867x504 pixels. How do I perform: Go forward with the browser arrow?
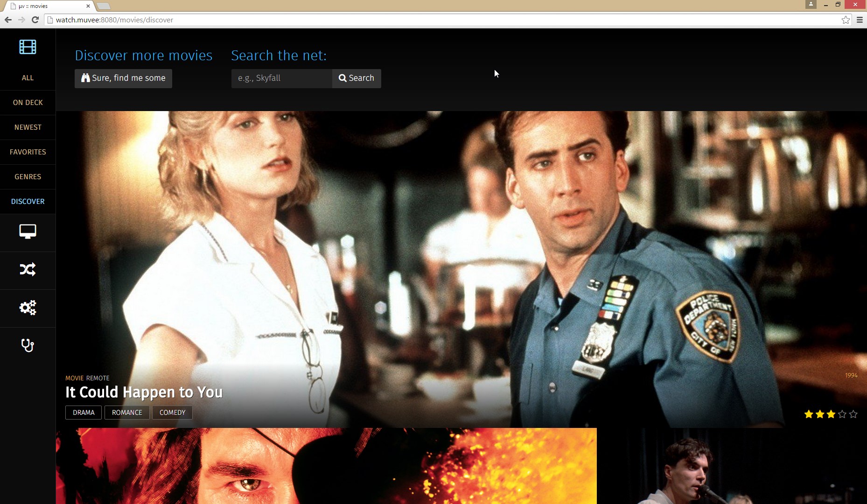(x=21, y=20)
